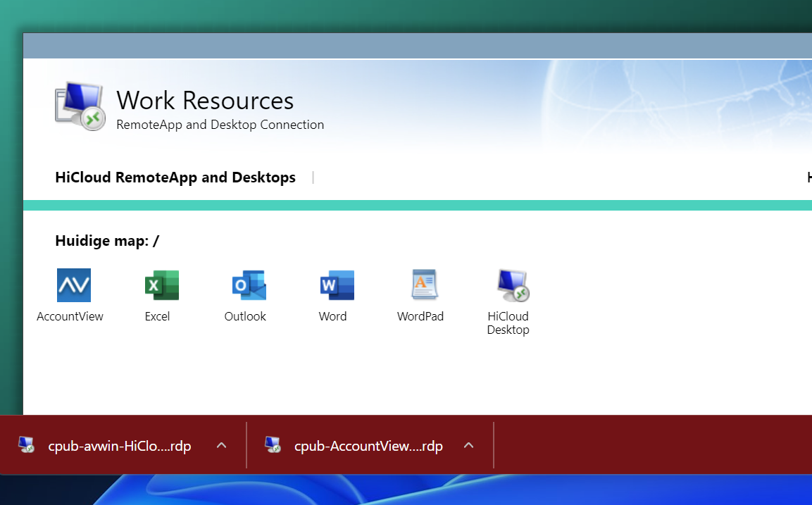Image resolution: width=812 pixels, height=505 pixels.
Task: Expand options for cpub-AccountView....rdp download
Action: point(468,445)
